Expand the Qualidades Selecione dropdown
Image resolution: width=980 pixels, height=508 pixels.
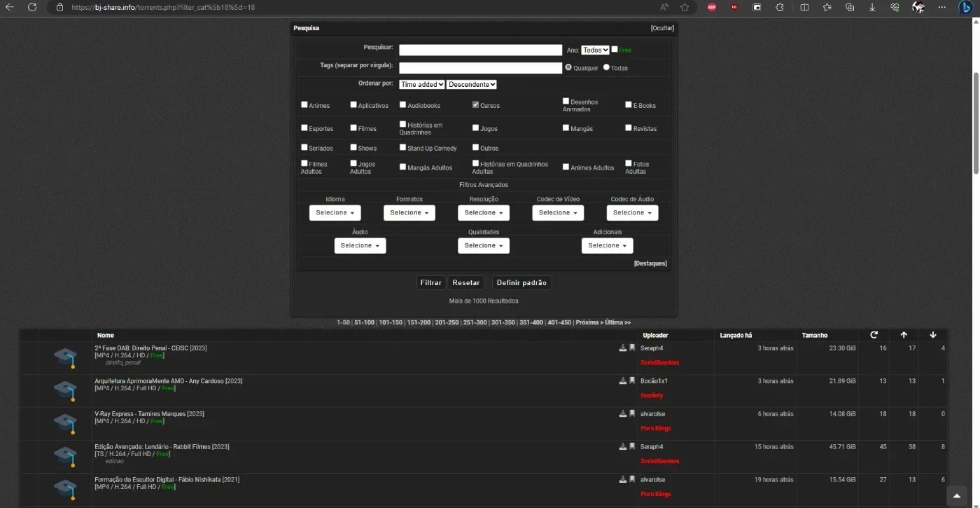click(484, 245)
